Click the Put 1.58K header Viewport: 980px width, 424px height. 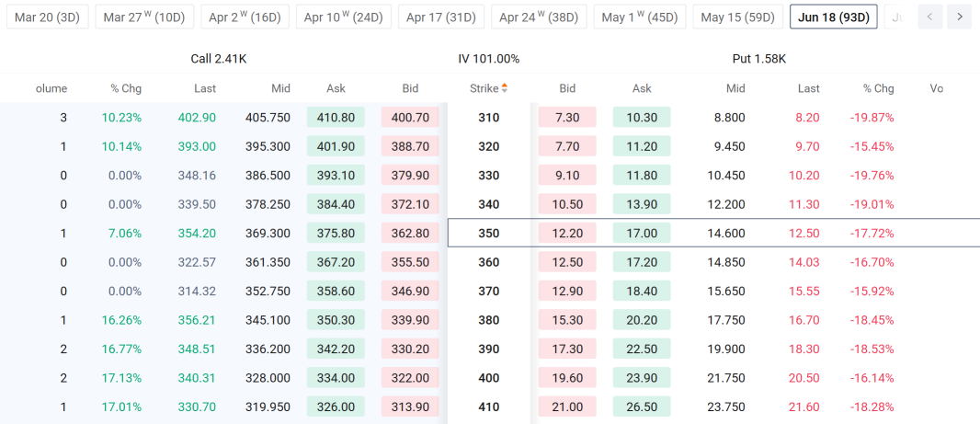[758, 59]
